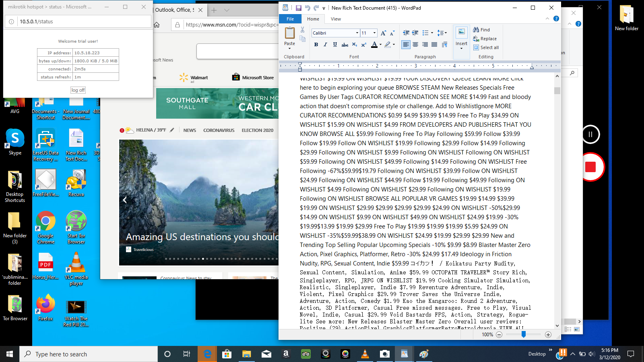644x362 pixels.
Task: Increase paragraph indent in WordPad
Action: (415, 33)
